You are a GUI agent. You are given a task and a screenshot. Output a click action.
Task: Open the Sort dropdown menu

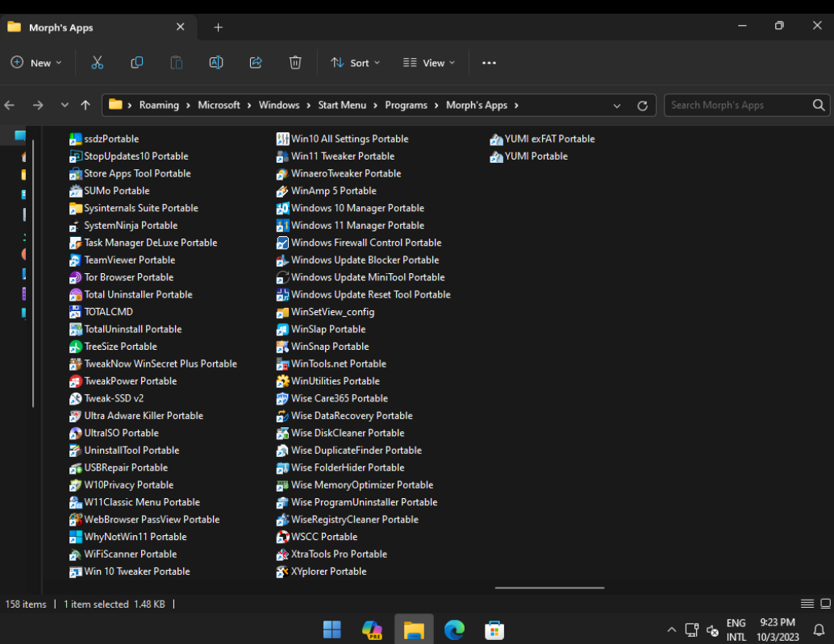point(356,63)
